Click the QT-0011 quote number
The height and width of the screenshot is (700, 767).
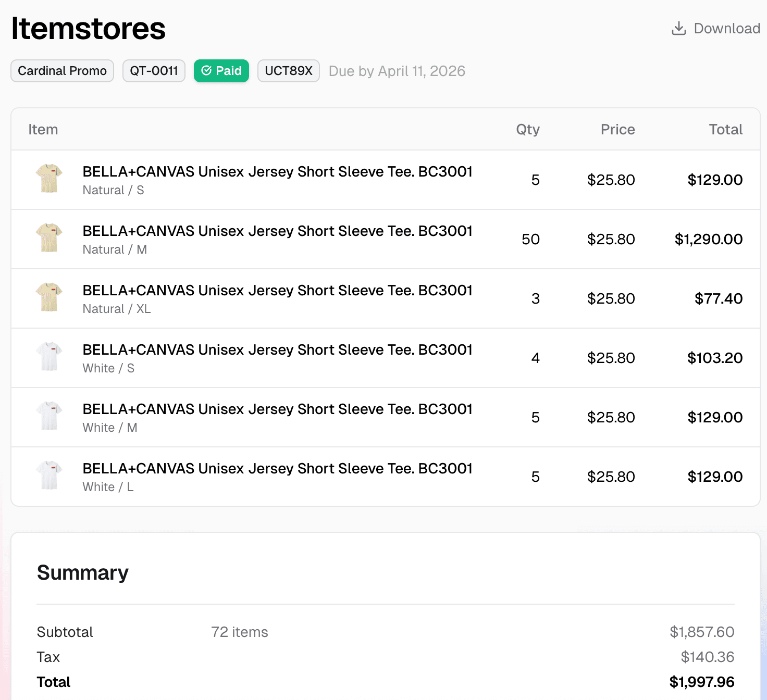[153, 70]
